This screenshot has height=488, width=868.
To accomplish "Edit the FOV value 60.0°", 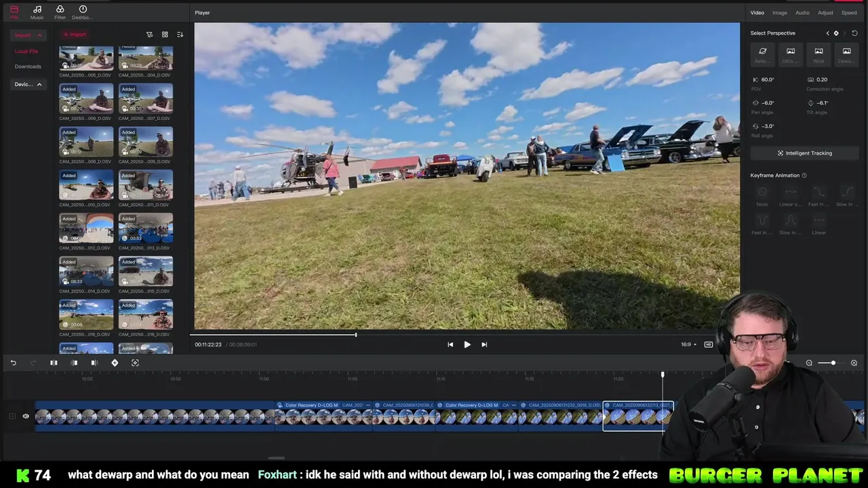I will [x=768, y=79].
